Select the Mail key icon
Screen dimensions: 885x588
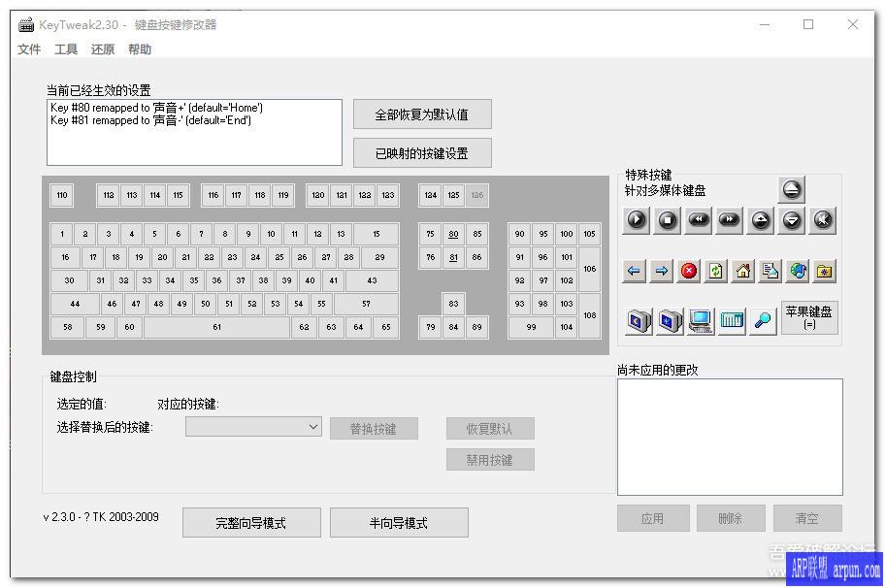(x=770, y=272)
